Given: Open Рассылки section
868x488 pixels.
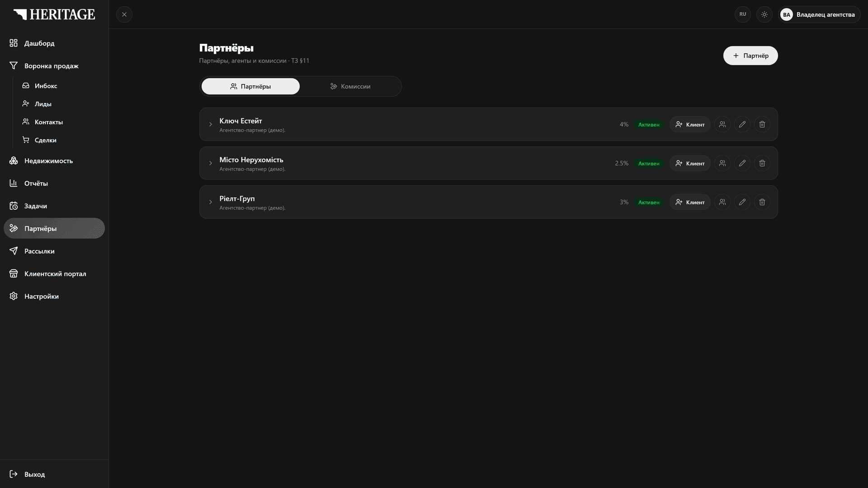Looking at the screenshot, I should click(x=54, y=251).
